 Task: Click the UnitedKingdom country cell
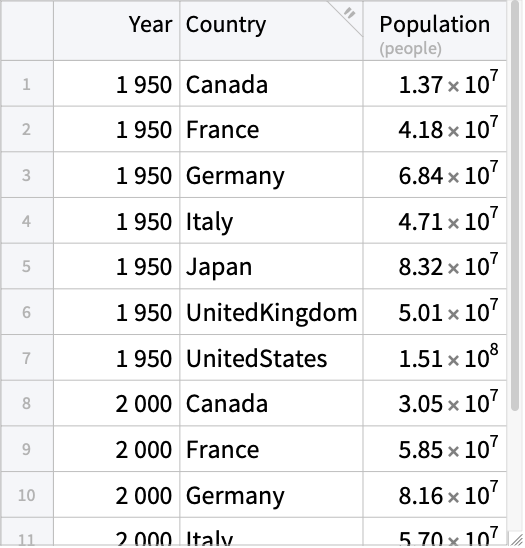tap(271, 312)
